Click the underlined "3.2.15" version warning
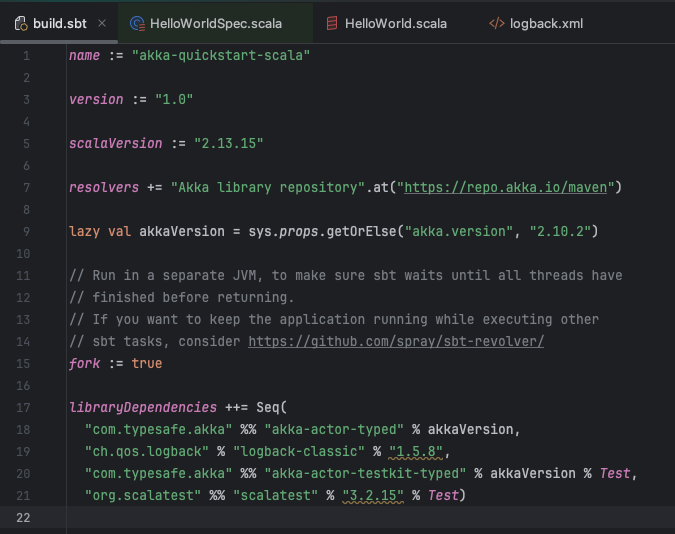 pyautogui.click(x=373, y=496)
